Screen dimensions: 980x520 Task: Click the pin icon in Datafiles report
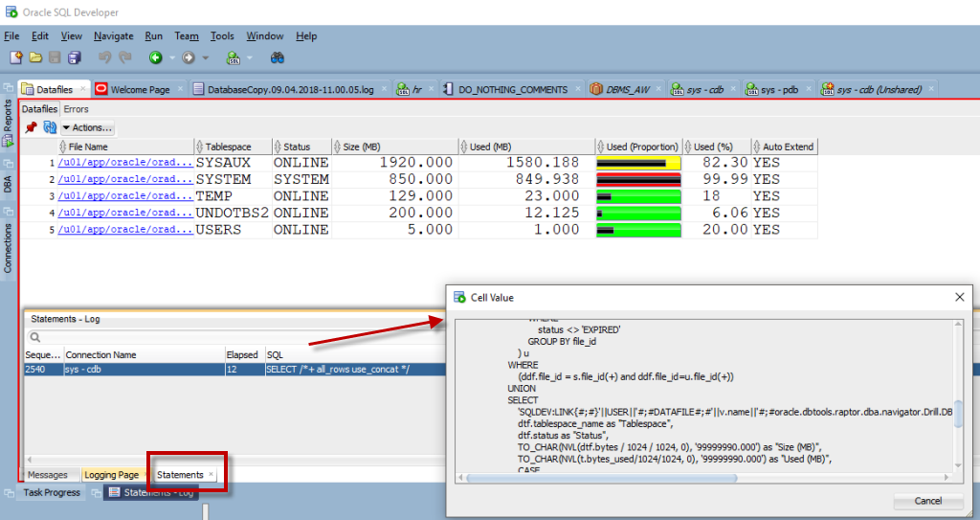tap(31, 127)
